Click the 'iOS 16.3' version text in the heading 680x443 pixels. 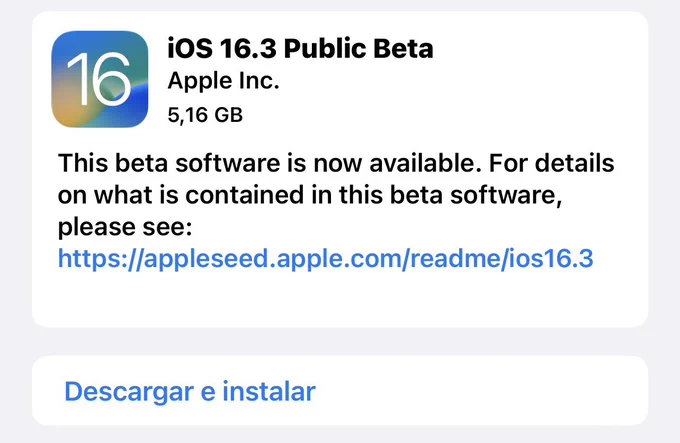[x=222, y=48]
